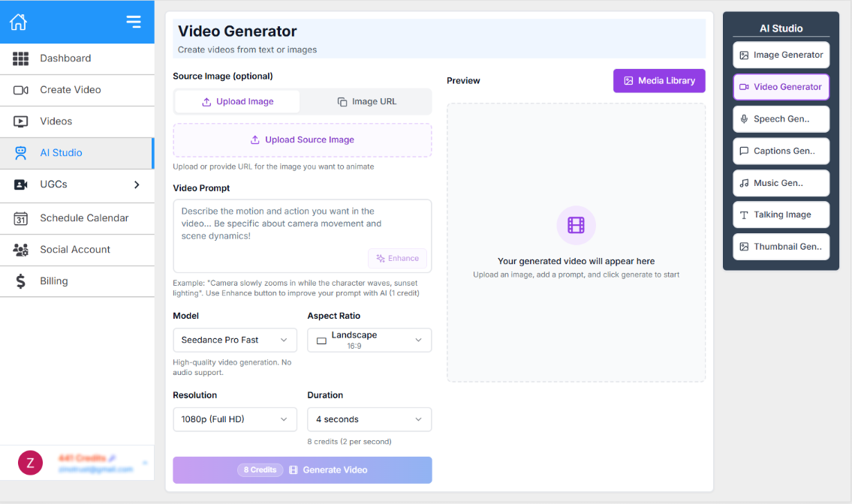Click the Video Prompt text field
852x504 pixels.
[302, 225]
